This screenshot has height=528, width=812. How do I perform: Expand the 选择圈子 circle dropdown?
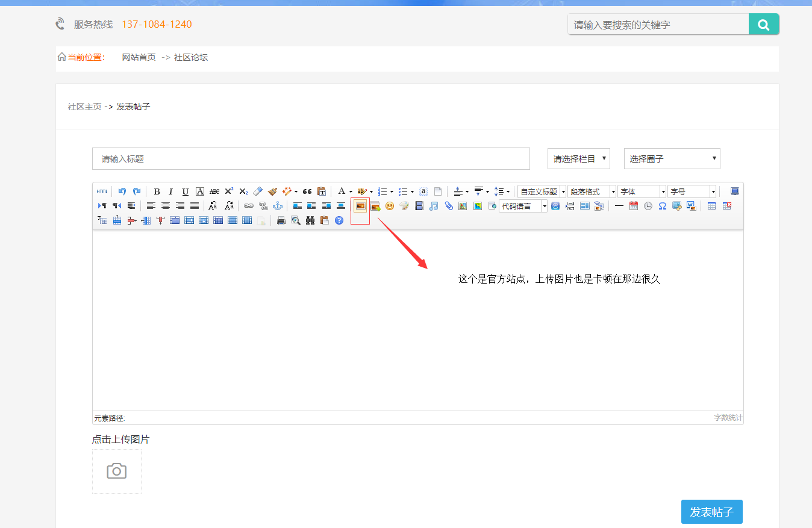pyautogui.click(x=672, y=159)
